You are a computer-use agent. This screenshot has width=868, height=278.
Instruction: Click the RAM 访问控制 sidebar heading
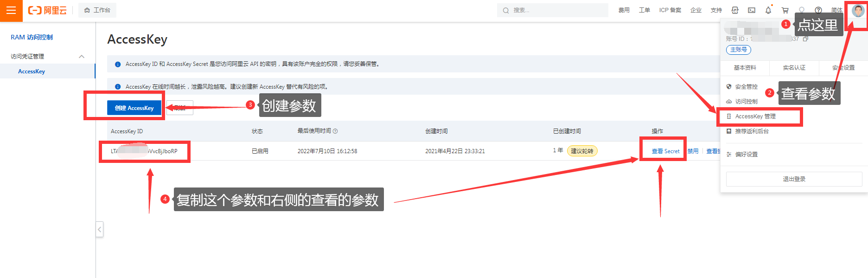(32, 37)
